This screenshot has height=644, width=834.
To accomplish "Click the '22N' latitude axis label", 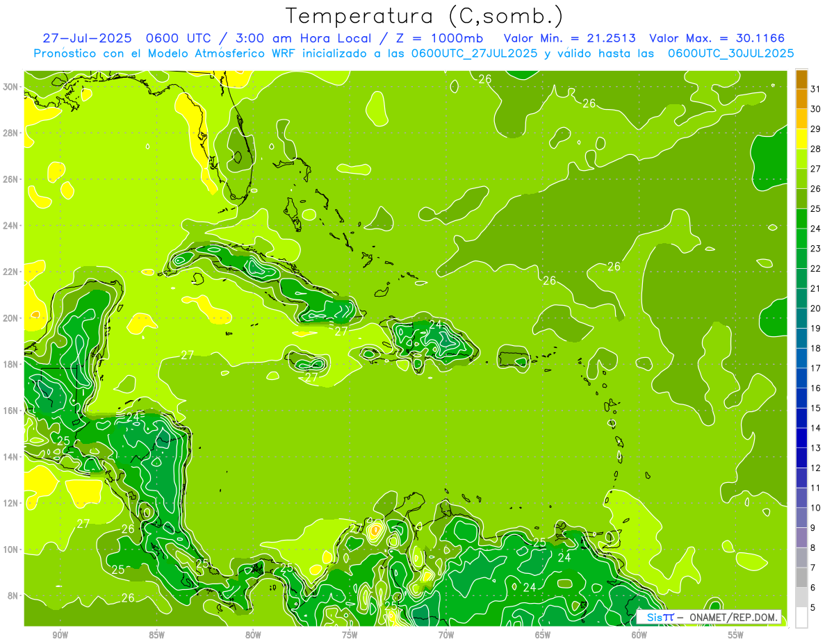I will (x=11, y=272).
